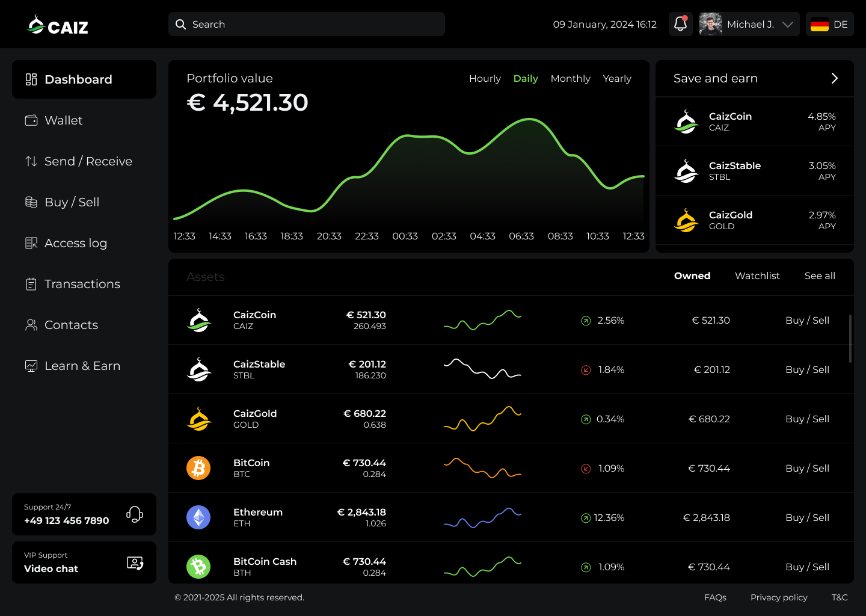
Task: Click the Buy / Sell coins stack icon
Action: tap(31, 202)
